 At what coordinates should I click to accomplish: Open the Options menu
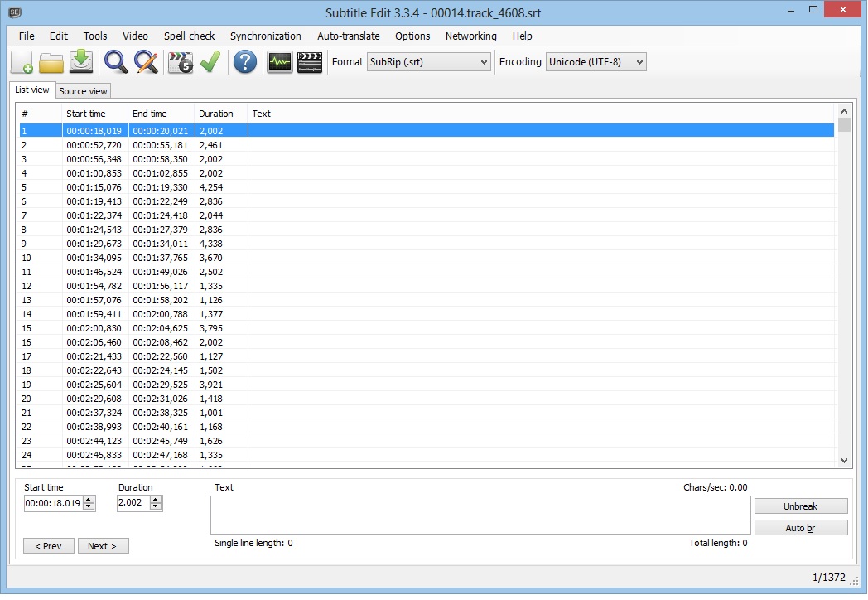pos(412,36)
